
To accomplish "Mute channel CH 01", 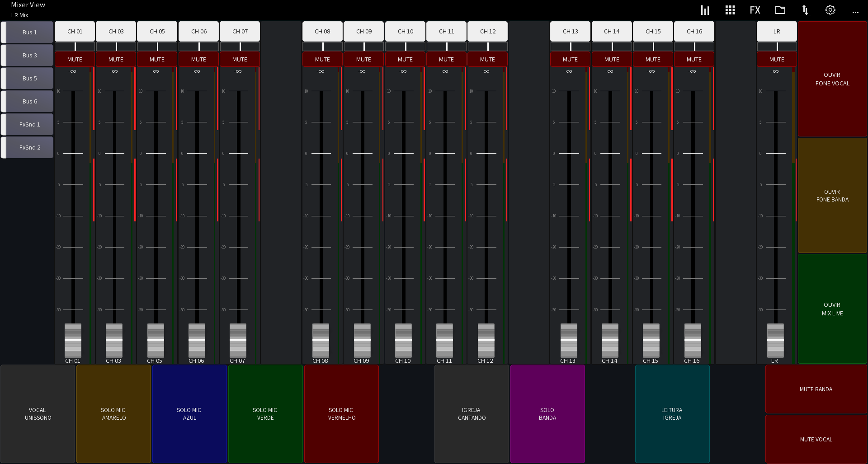I will tap(75, 59).
